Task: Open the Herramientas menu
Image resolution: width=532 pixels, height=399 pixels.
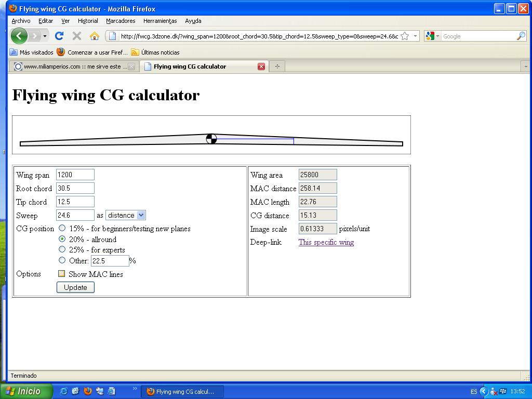Action: (159, 21)
